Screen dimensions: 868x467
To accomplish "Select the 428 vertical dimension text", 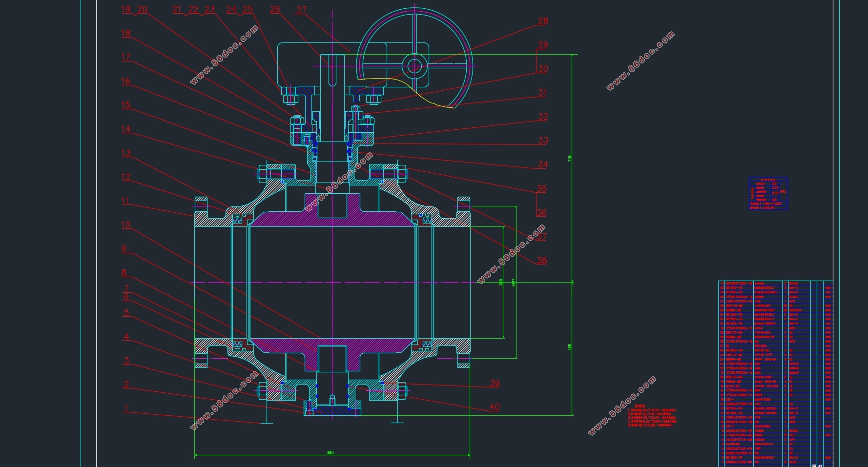I will pos(570,347).
